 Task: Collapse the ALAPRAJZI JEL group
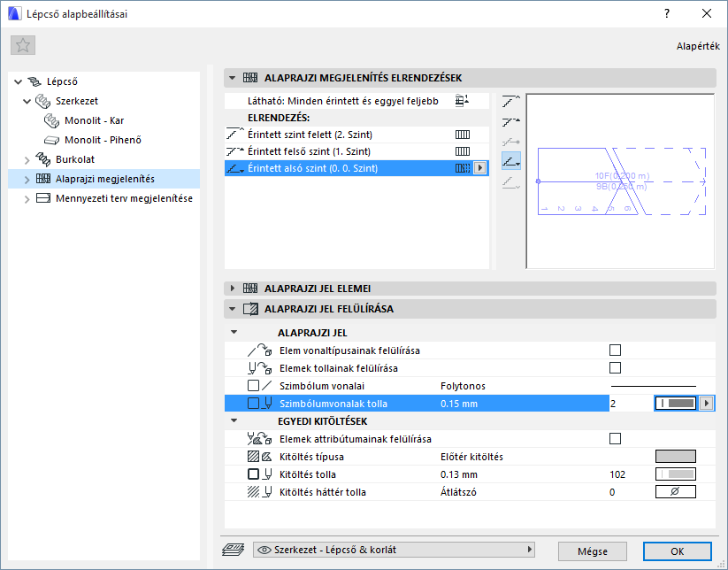pyautogui.click(x=234, y=333)
